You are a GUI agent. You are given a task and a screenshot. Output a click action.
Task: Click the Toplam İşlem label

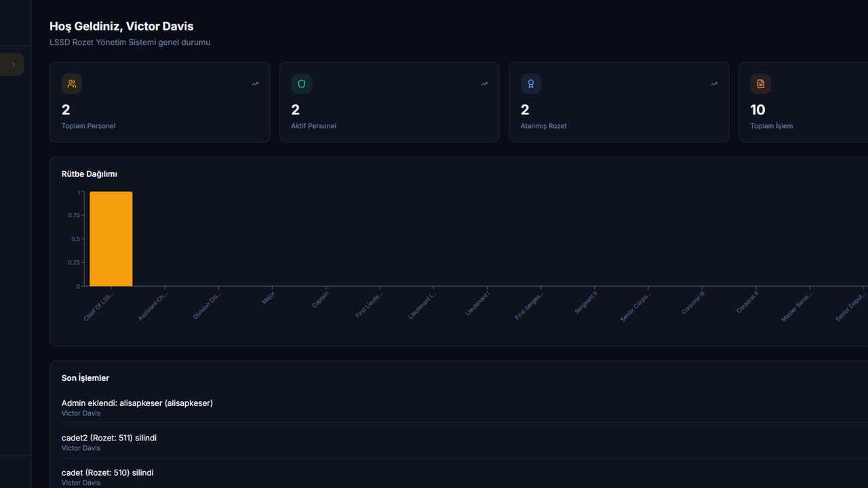click(772, 126)
